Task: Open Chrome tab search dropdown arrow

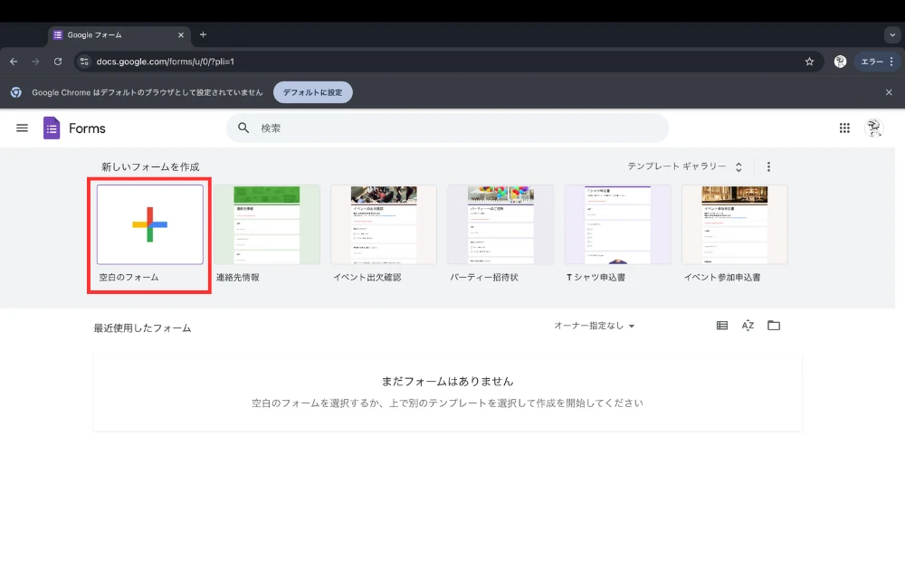Action: tap(891, 34)
